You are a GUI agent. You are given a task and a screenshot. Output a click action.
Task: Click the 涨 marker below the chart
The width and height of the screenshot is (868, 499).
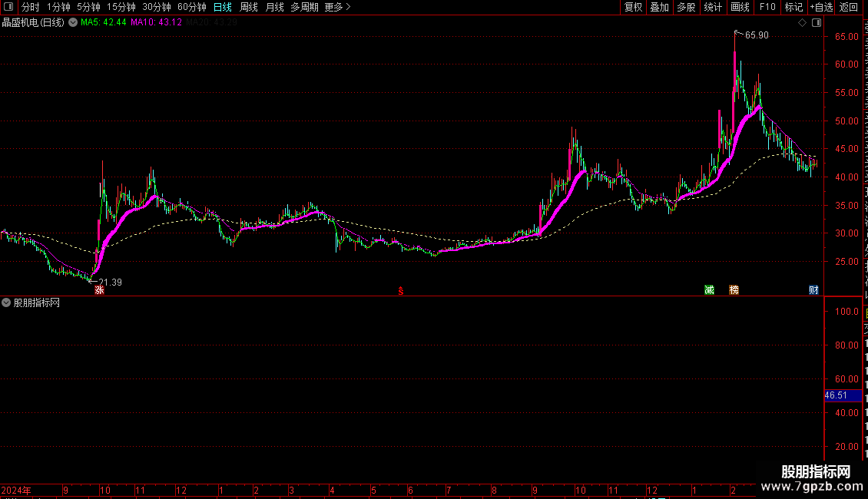100,290
